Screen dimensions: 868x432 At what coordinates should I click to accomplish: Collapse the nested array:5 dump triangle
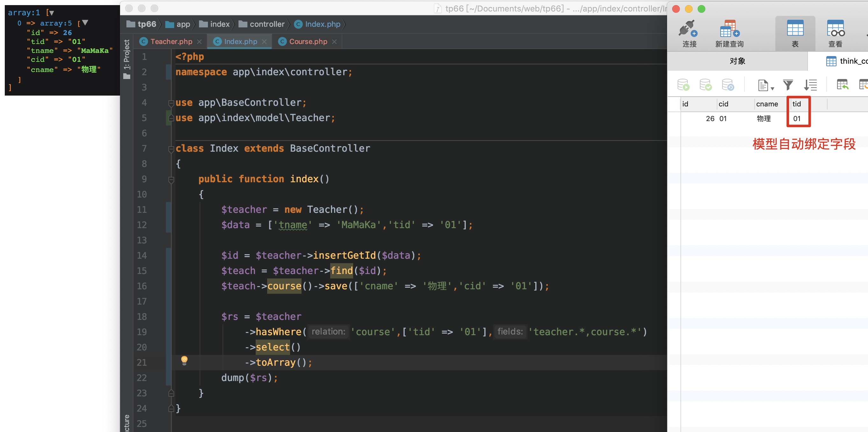[x=85, y=23]
